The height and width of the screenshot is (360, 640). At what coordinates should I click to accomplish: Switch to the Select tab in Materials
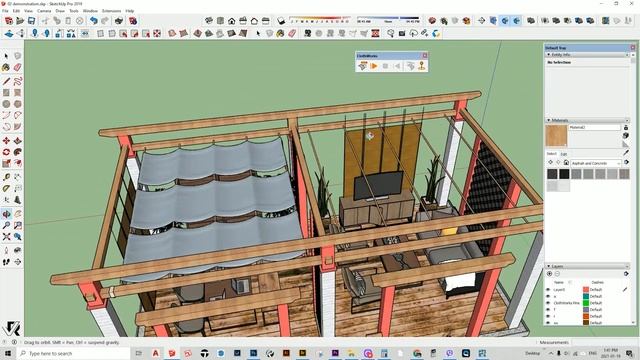point(551,154)
